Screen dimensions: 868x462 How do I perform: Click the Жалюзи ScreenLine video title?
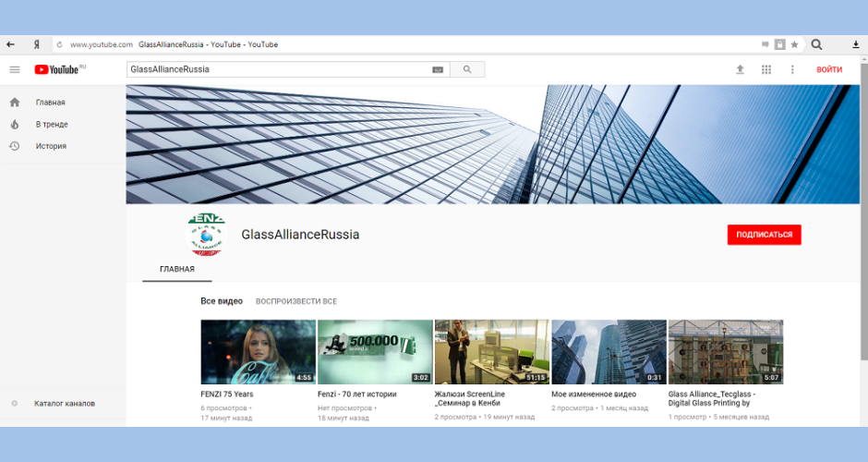pos(470,398)
